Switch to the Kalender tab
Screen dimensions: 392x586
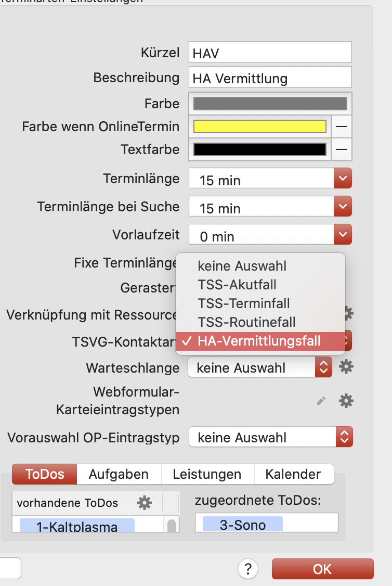293,474
